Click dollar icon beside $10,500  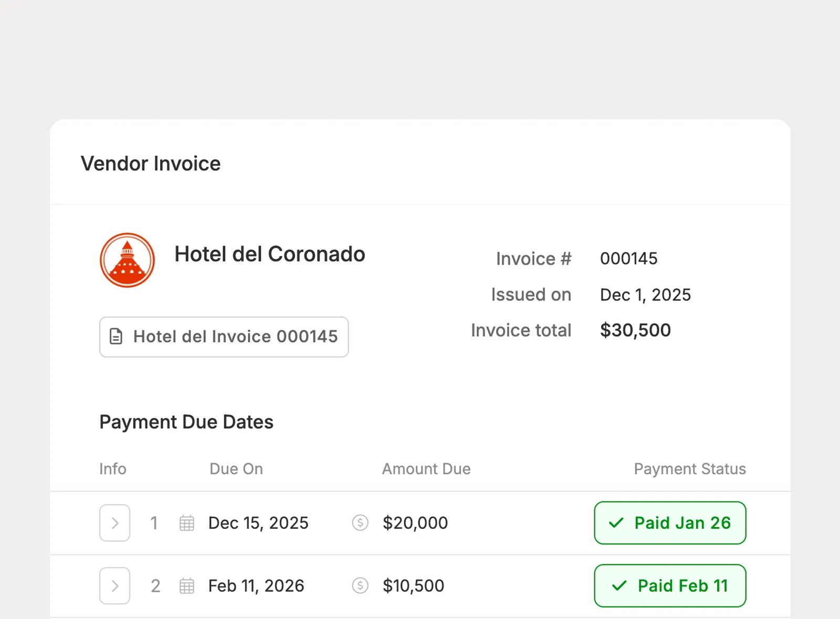tap(360, 586)
